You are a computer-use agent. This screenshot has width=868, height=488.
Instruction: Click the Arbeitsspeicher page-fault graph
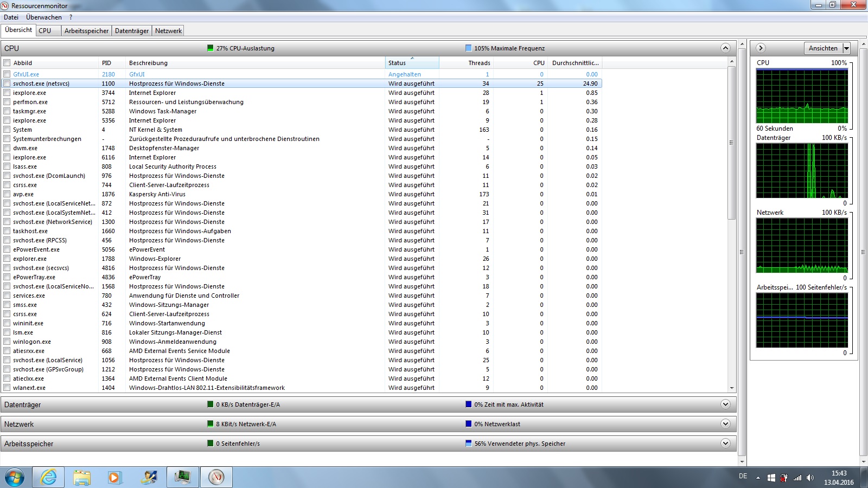tap(802, 320)
